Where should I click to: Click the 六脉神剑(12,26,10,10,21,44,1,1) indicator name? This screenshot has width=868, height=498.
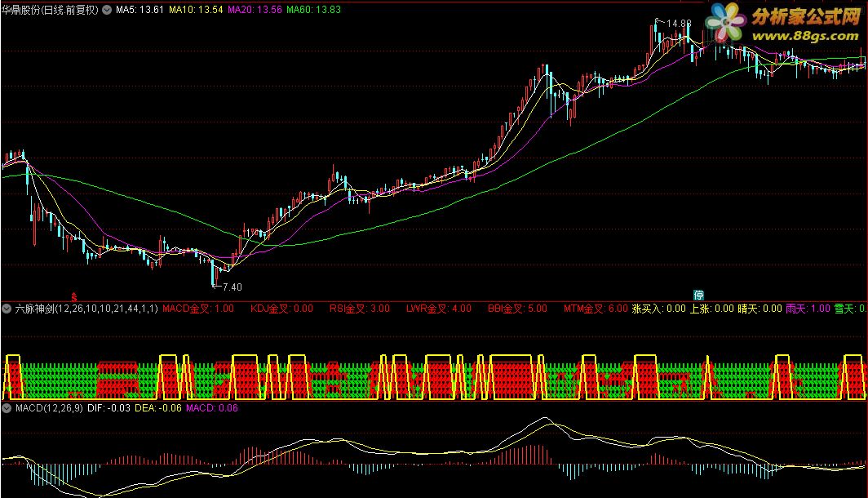click(86, 309)
